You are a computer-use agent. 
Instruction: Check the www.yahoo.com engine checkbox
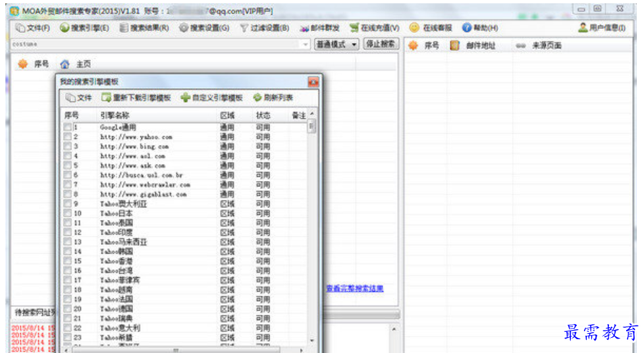pos(67,137)
